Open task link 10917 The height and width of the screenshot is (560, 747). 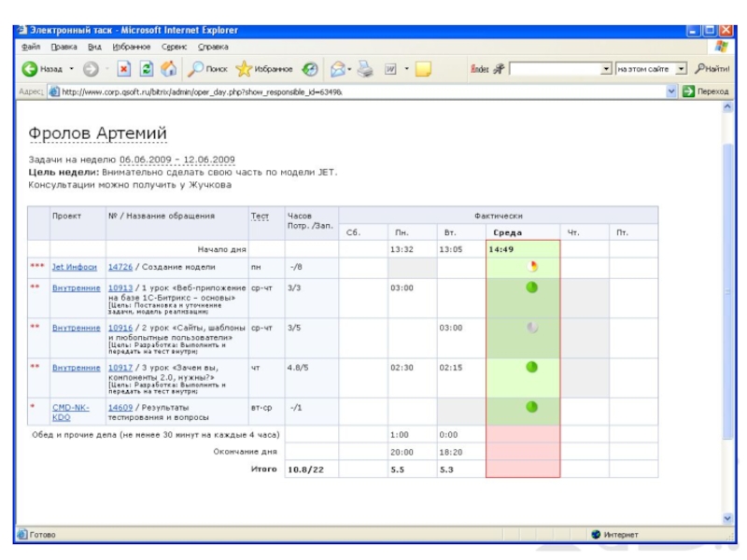120,368
